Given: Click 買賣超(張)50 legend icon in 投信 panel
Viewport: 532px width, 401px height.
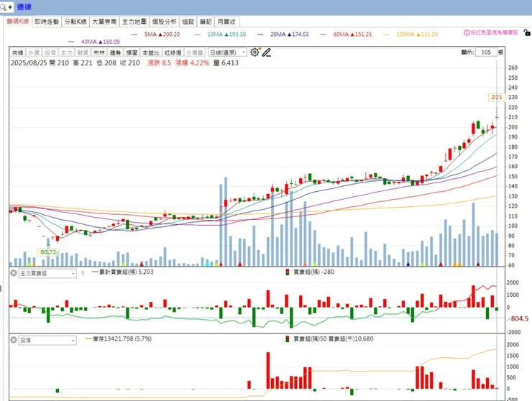Looking at the screenshot, I should [288, 339].
